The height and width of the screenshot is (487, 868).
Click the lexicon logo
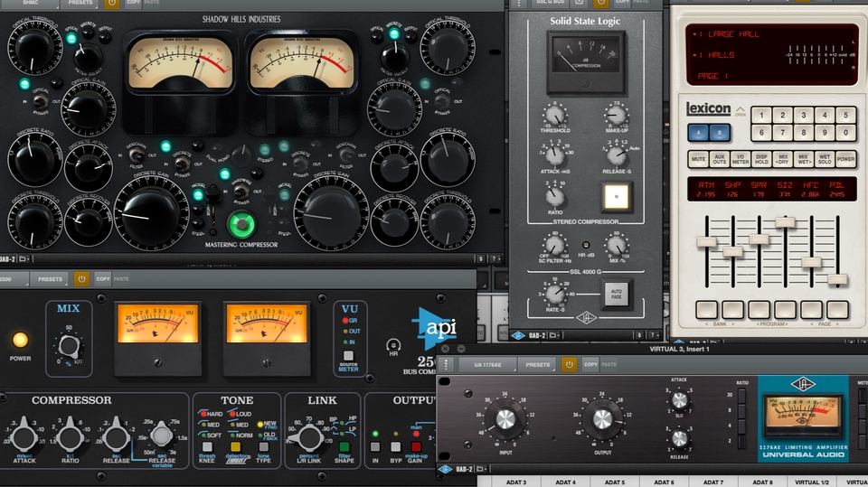pyautogui.click(x=708, y=108)
